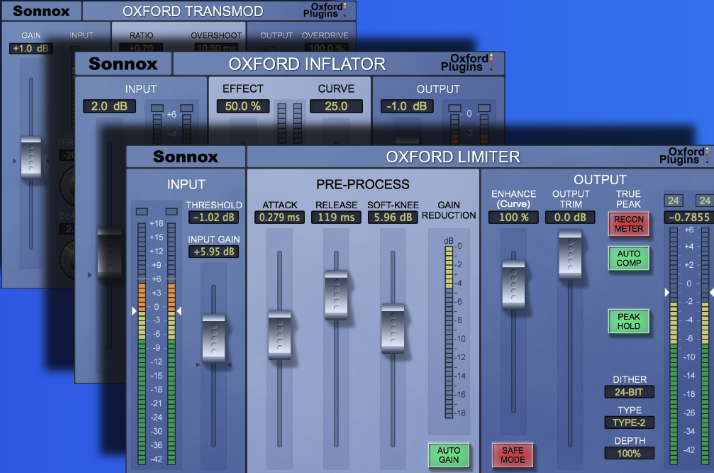This screenshot has width=714, height=473.
Task: Click the Limiter THRESHOLD -1.02 dB value
Action: pyautogui.click(x=214, y=217)
